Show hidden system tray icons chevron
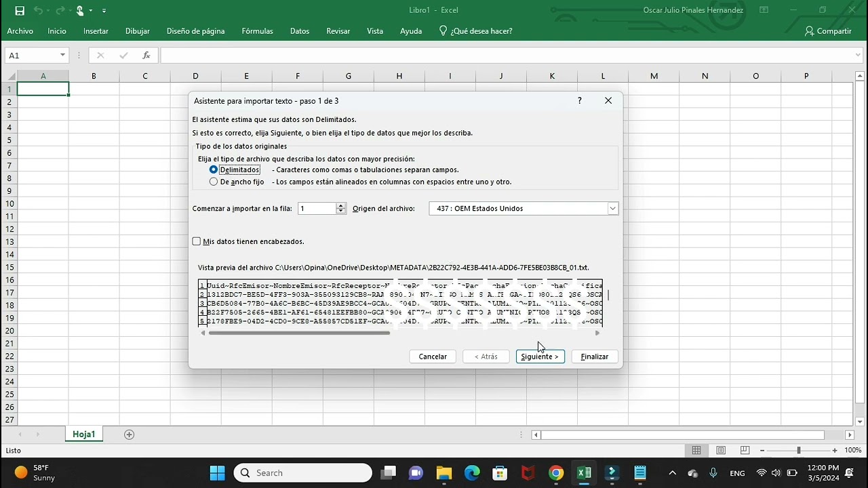868x488 pixels. [672, 473]
